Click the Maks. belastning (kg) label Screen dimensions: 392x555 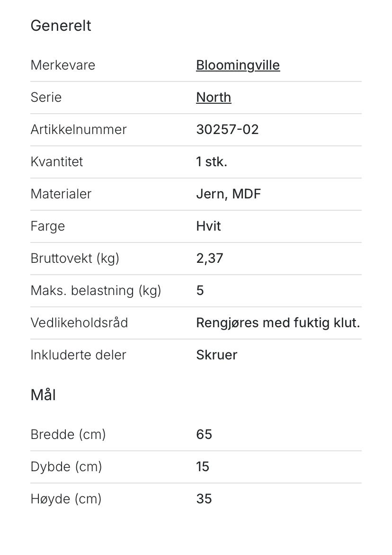click(96, 291)
